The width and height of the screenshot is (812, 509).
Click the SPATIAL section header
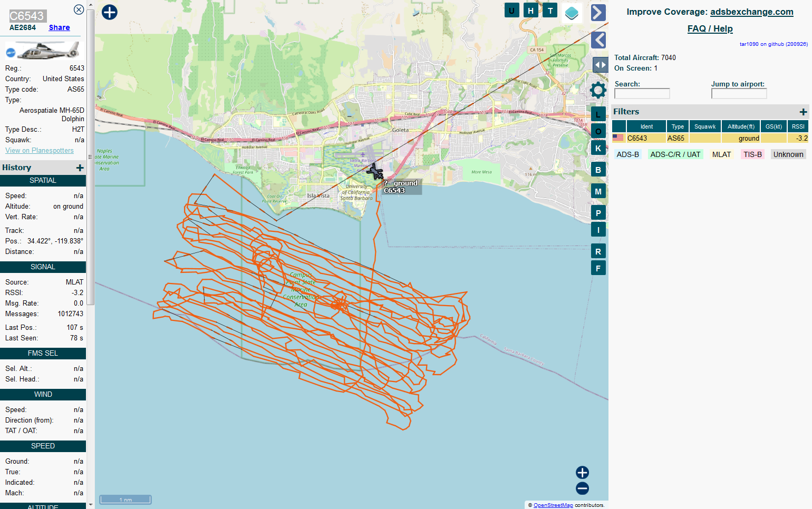tap(43, 181)
